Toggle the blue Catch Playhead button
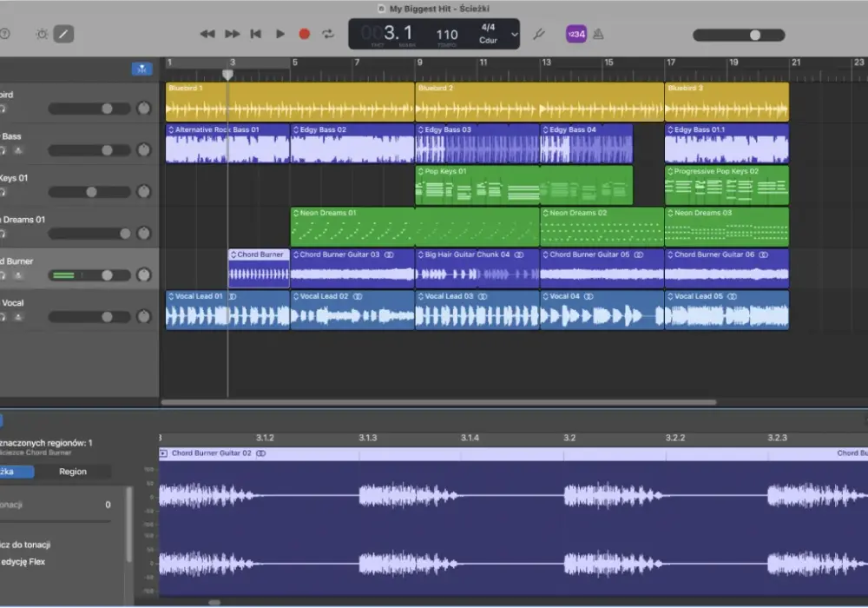 click(x=142, y=69)
